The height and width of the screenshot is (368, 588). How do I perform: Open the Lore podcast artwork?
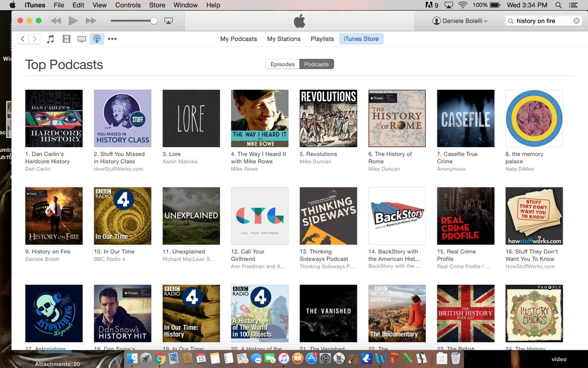(x=191, y=118)
